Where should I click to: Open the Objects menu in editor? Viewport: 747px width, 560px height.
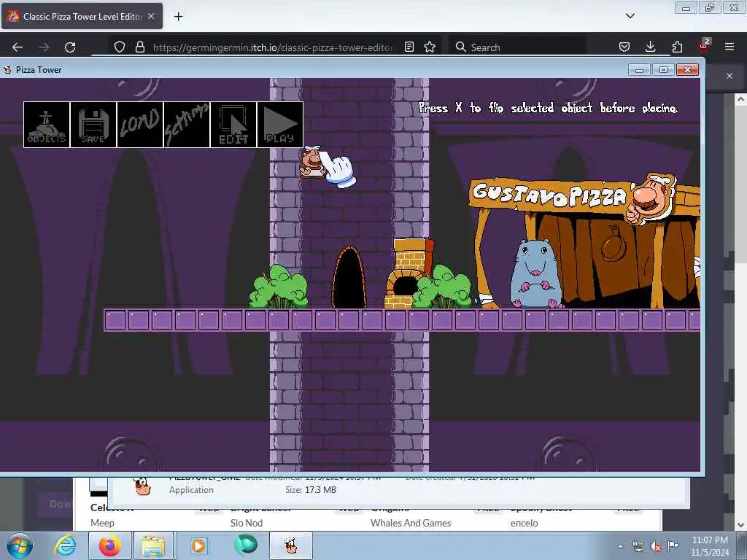click(x=47, y=125)
